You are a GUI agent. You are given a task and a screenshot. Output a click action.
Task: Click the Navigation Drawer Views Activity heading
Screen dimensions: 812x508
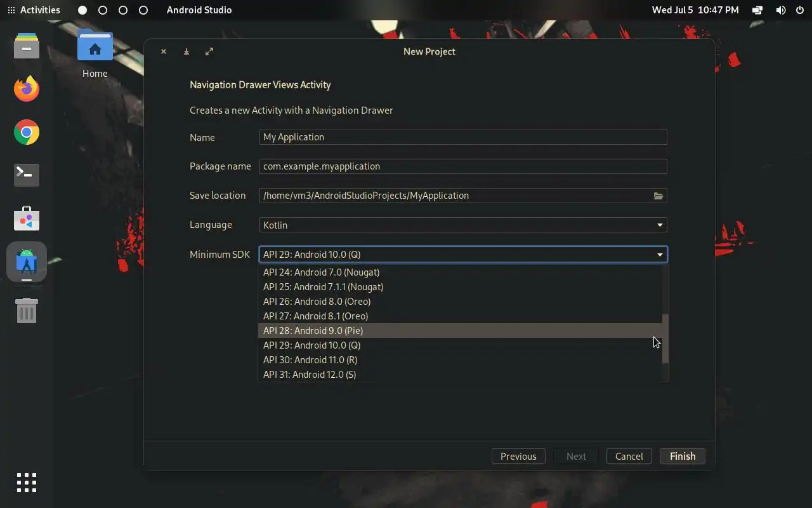tap(260, 84)
